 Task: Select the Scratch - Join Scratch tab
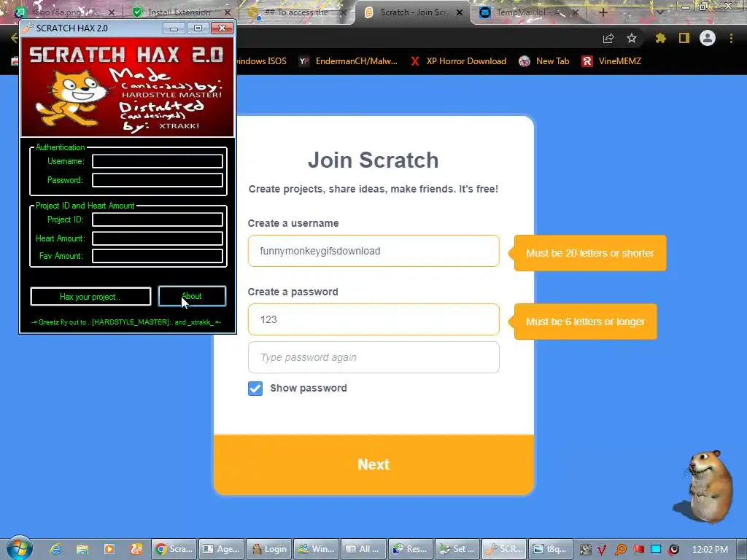tap(412, 12)
